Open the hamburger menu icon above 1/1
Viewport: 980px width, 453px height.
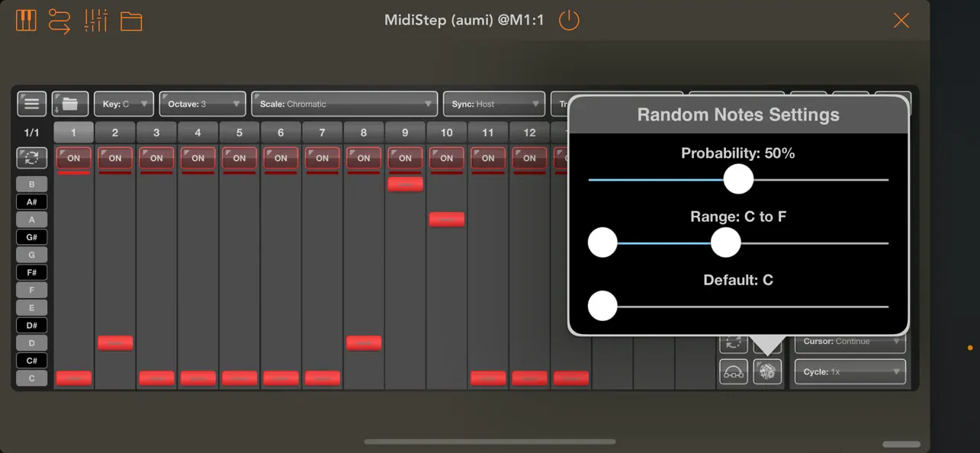(x=31, y=104)
